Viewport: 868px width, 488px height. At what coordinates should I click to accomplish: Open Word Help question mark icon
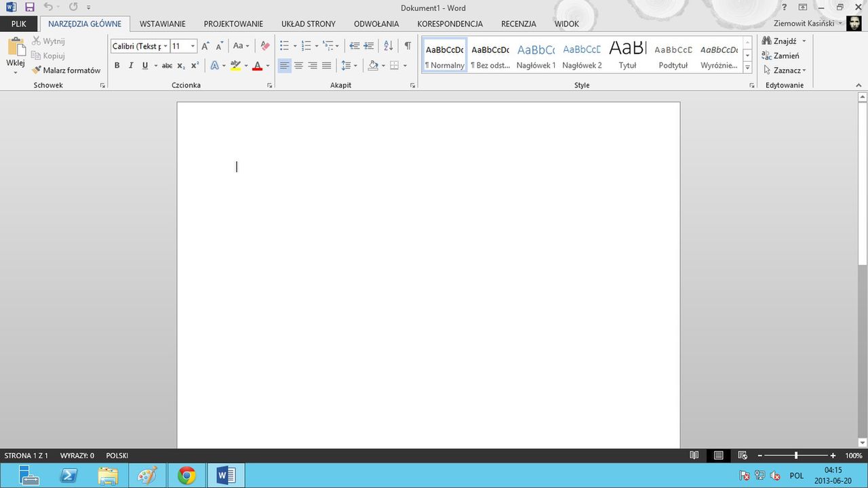[785, 7]
